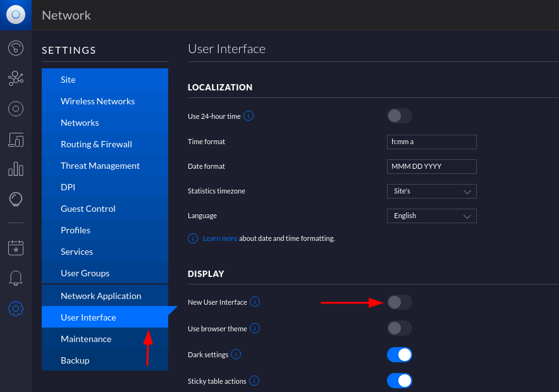Expand the Language dropdown

point(431,216)
